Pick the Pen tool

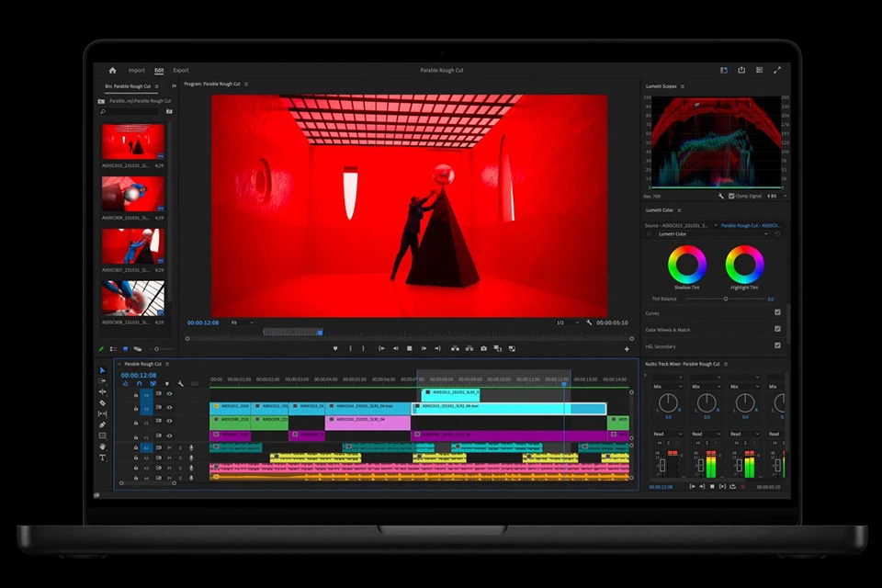pos(102,424)
